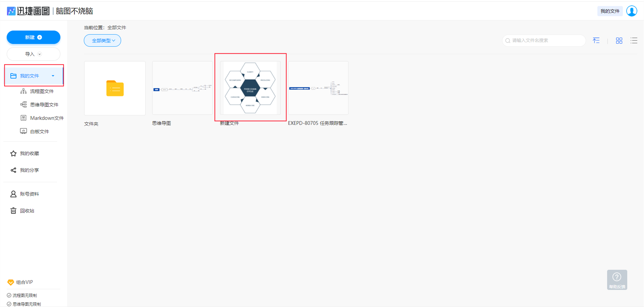Image resolution: width=644 pixels, height=307 pixels.
Task: Click the sort order icon
Action: 596,41
